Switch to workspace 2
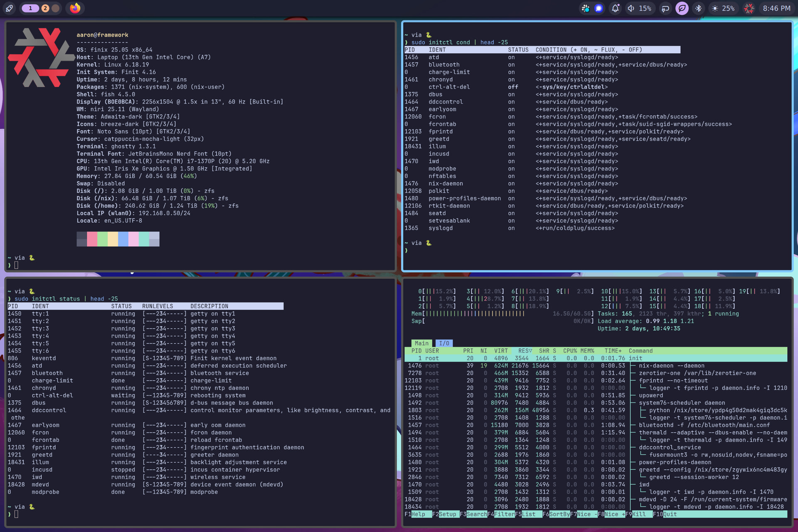 click(x=45, y=8)
